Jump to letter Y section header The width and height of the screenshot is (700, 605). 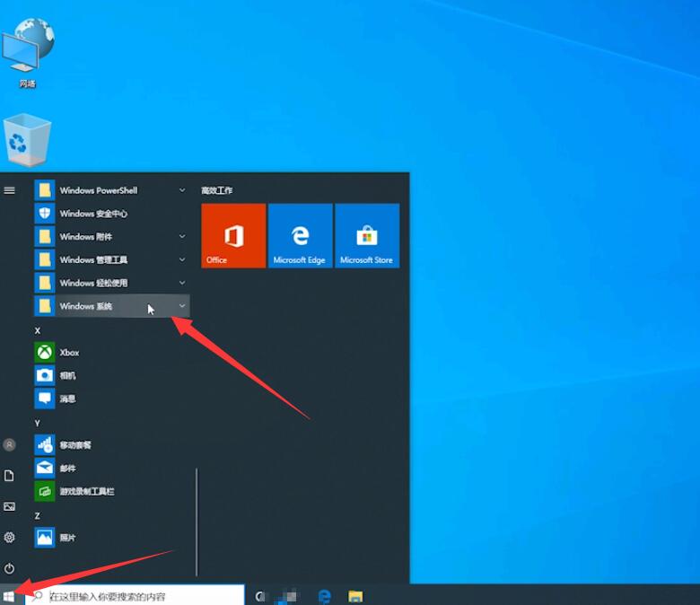pyautogui.click(x=38, y=424)
